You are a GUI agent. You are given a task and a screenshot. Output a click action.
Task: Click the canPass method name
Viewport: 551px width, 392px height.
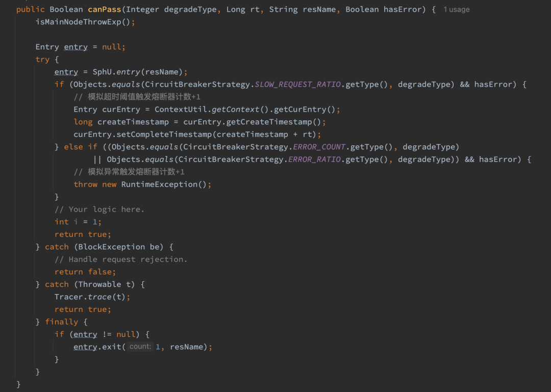point(105,10)
